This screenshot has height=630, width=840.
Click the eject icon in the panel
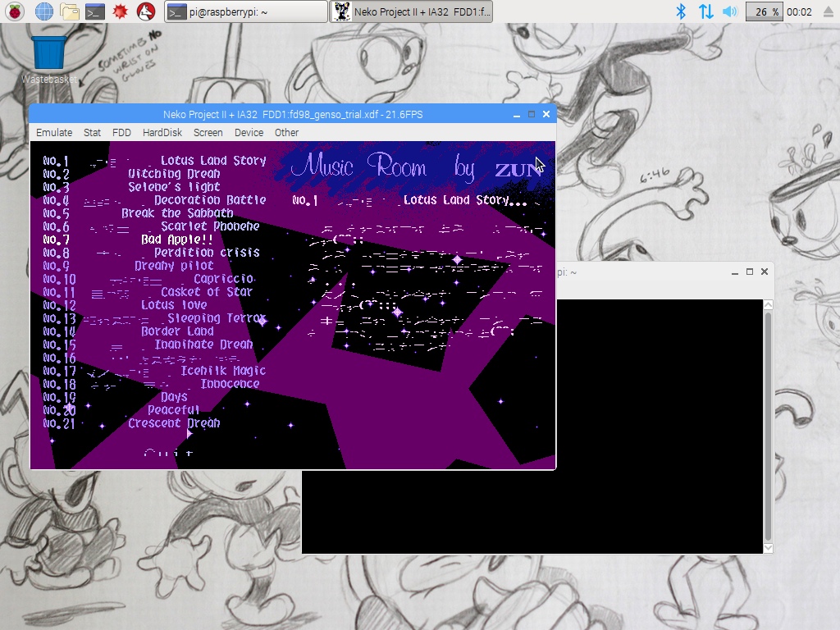click(829, 11)
